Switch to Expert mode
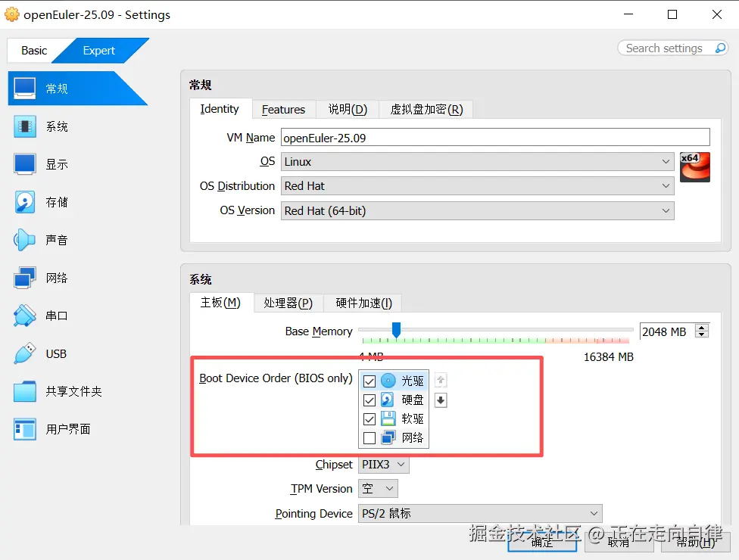 click(99, 51)
